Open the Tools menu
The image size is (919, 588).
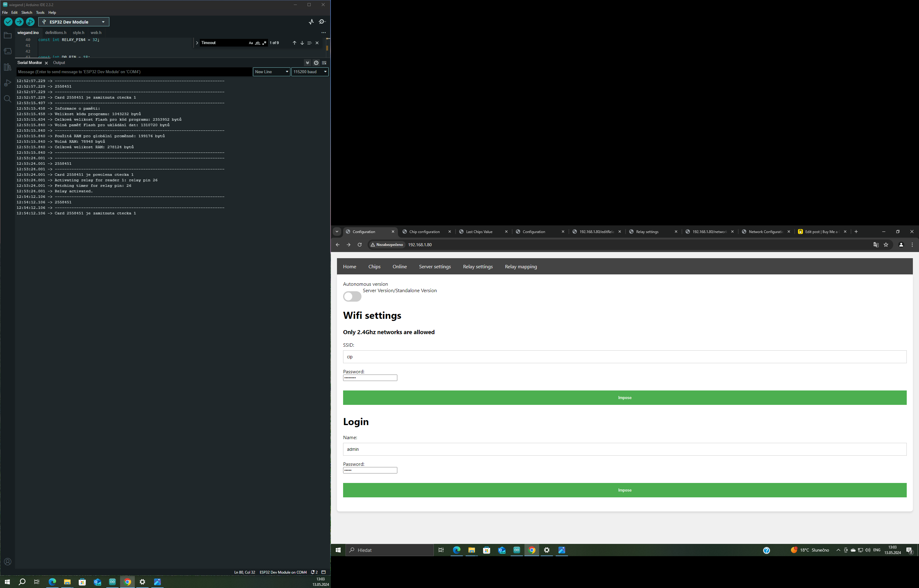pos(40,13)
